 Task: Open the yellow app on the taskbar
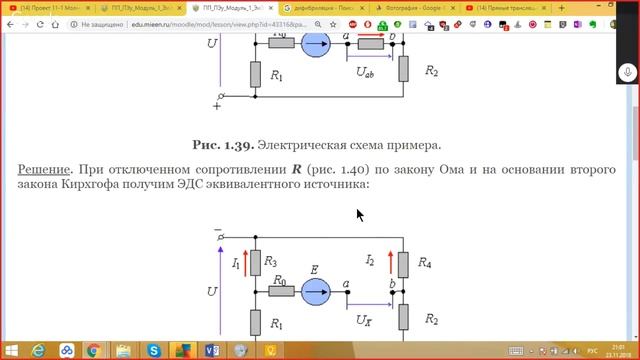[270, 351]
